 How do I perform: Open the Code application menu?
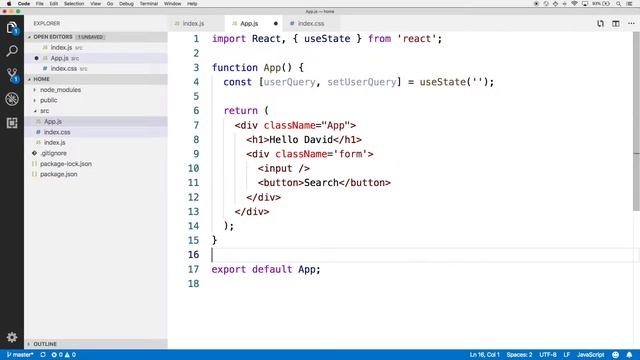[x=24, y=4]
